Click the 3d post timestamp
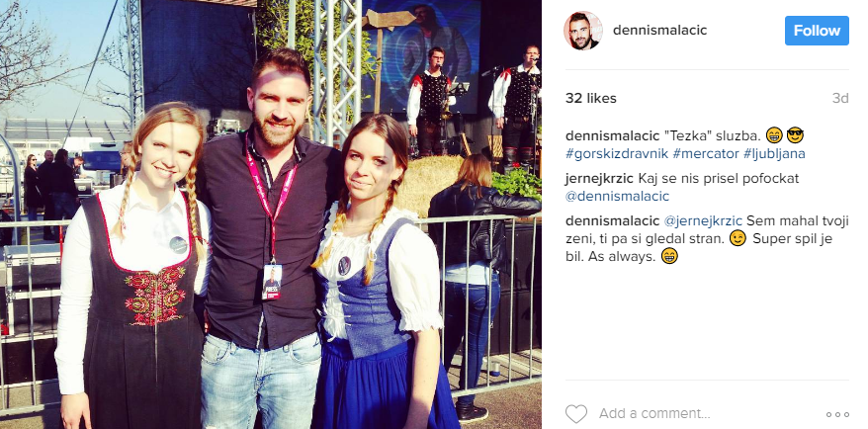This screenshot has width=868, height=429. pos(840,99)
